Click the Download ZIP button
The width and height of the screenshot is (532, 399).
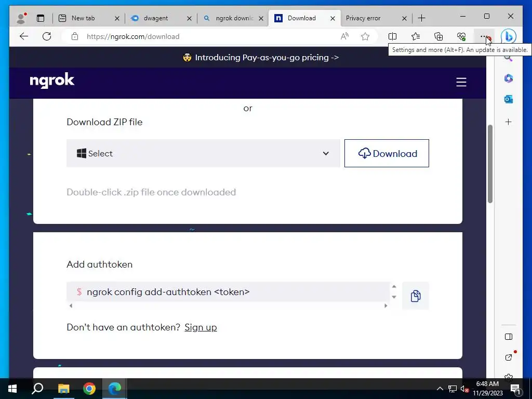point(387,153)
